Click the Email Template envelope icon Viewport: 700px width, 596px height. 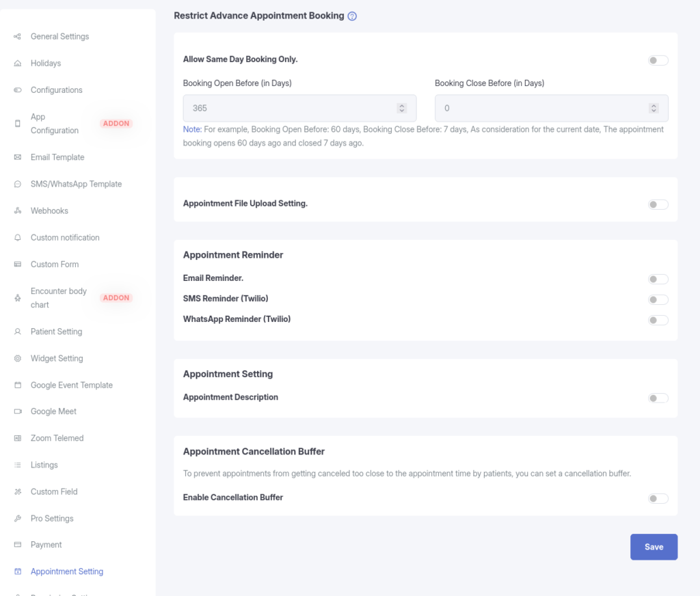[x=18, y=157]
